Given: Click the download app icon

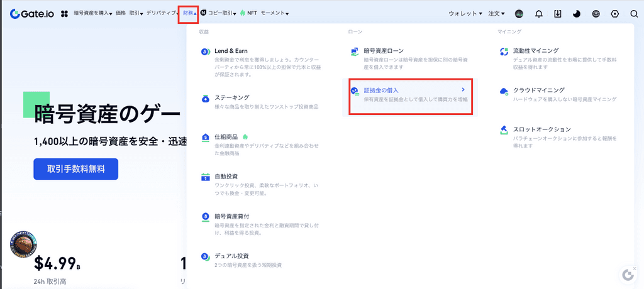Looking at the screenshot, I should click(x=557, y=14).
